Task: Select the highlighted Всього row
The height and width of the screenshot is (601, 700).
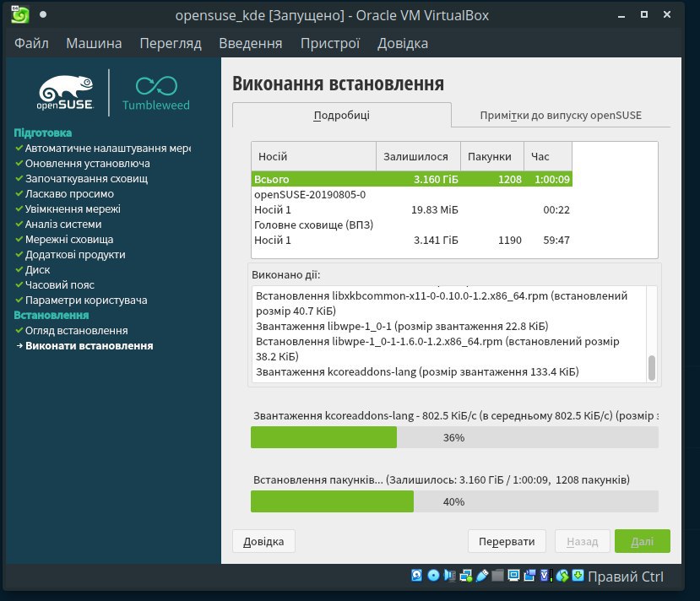Action: pyautogui.click(x=411, y=179)
